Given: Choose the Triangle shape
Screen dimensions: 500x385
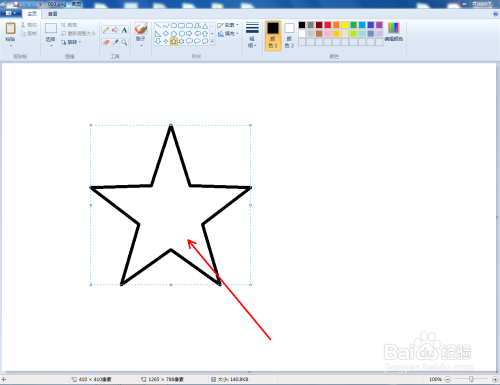Looking at the screenshot, I should (x=205, y=26).
